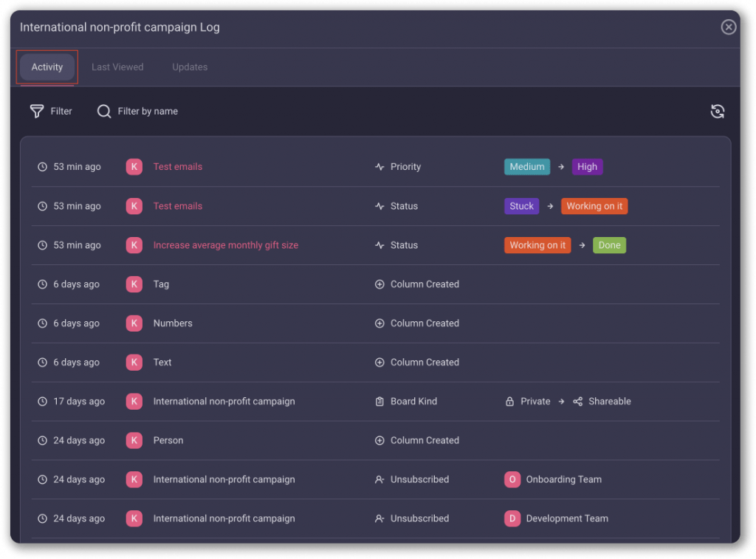Click the purple Stuck status label
756x559 pixels.
click(521, 206)
